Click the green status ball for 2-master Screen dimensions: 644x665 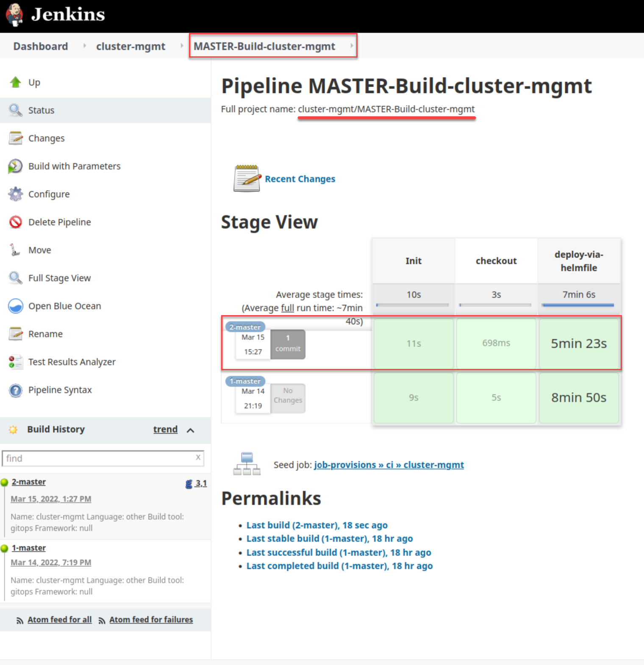pos(5,482)
